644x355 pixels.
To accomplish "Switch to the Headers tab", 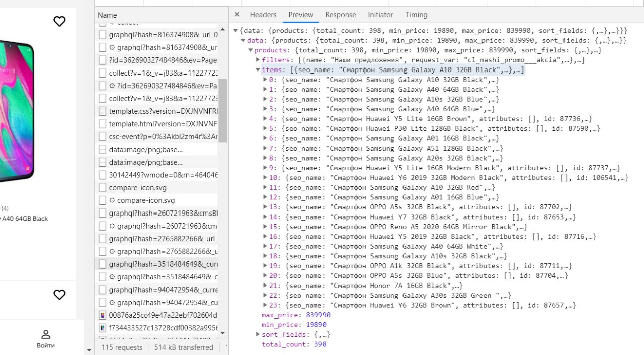I will 263,15.
